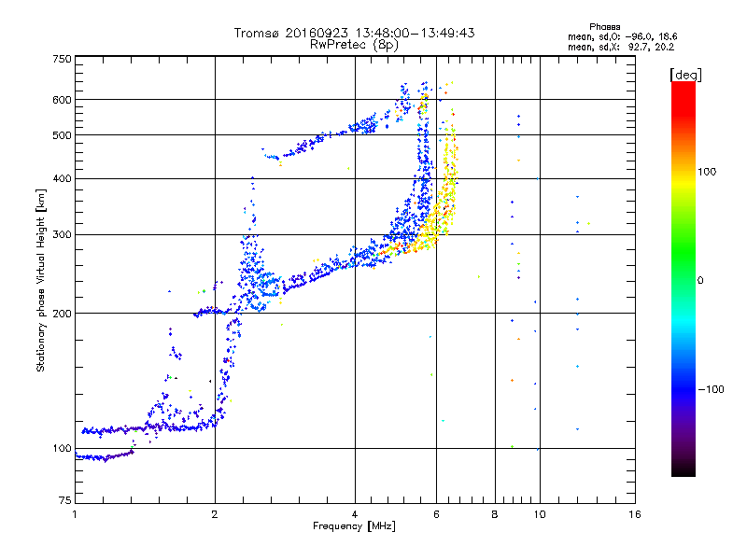The height and width of the screenshot is (560, 747).
Task: Click the x-axis label '16'
Action: [x=635, y=514]
